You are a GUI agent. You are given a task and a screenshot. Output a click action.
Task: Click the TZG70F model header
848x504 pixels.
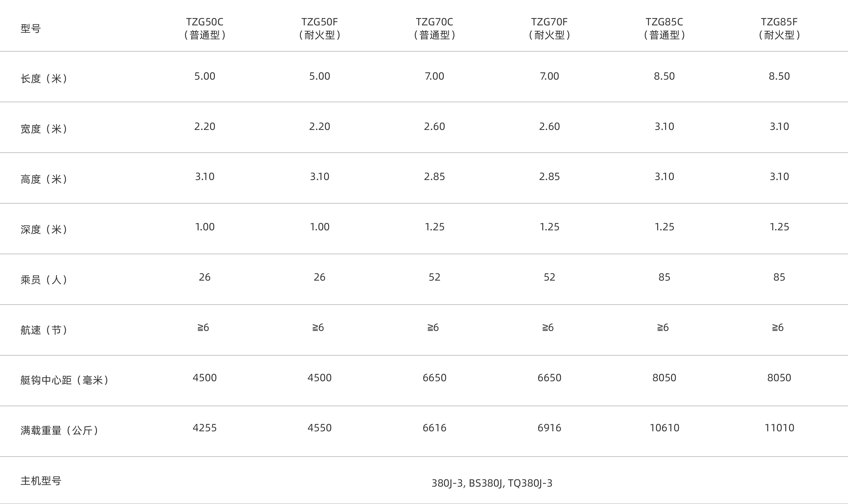click(x=549, y=28)
